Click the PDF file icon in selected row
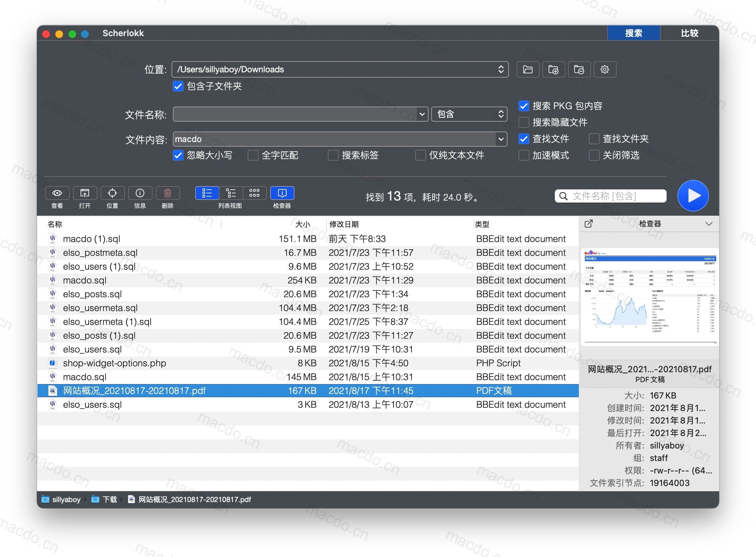This screenshot has width=756, height=557. [52, 391]
